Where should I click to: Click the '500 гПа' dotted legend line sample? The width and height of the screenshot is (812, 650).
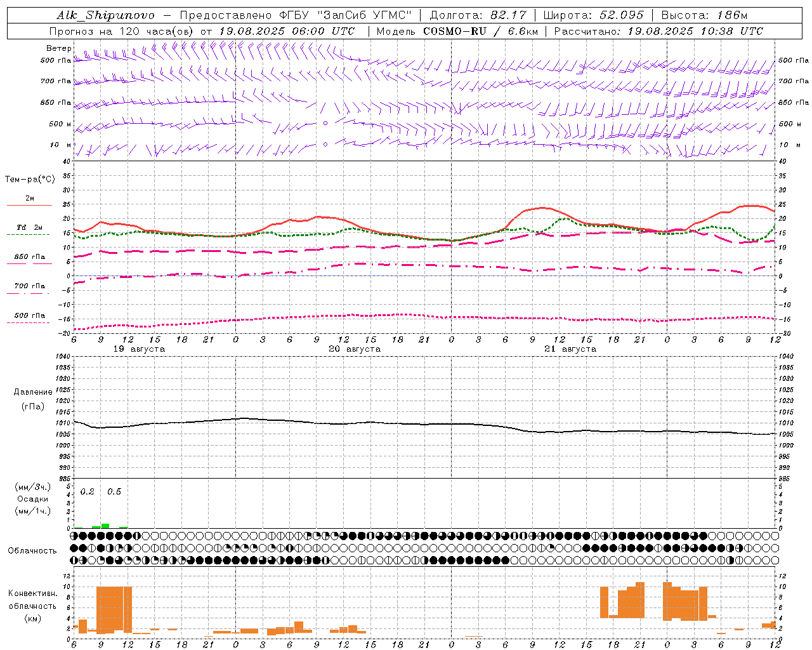point(28,322)
